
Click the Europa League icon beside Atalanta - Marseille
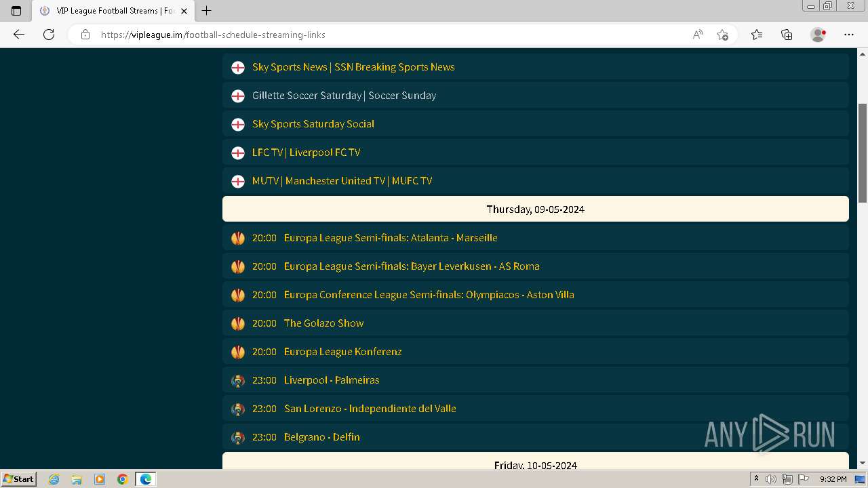(238, 238)
